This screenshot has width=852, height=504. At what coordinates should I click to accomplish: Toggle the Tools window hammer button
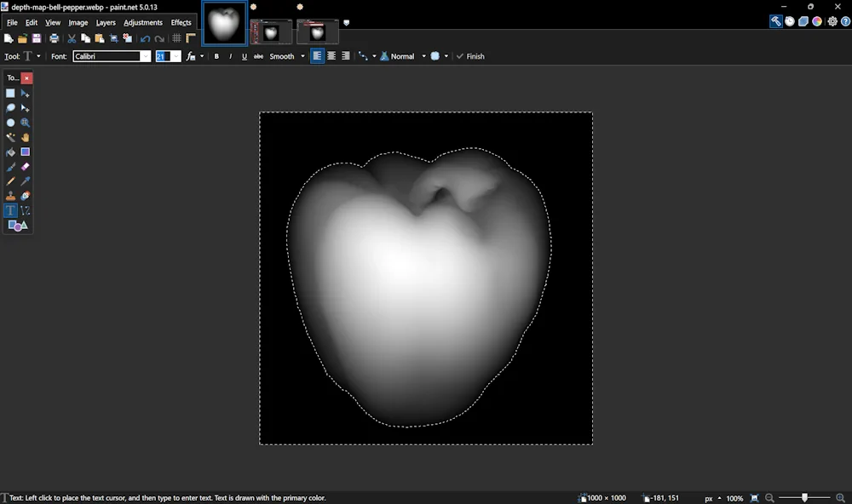(776, 22)
